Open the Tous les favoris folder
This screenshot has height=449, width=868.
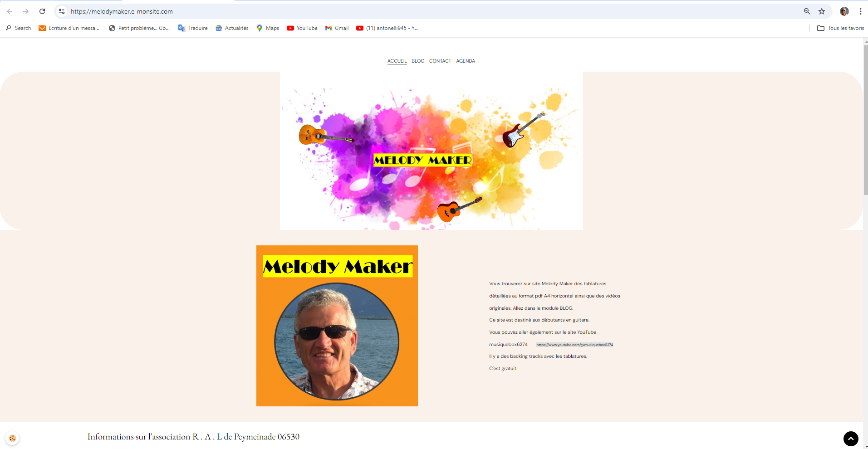(x=841, y=28)
